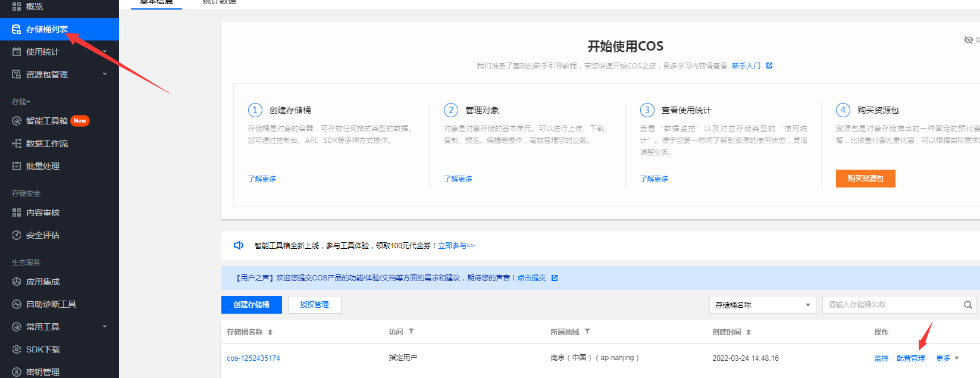
Task: Click the 创建存储桶 button
Action: tap(251, 305)
